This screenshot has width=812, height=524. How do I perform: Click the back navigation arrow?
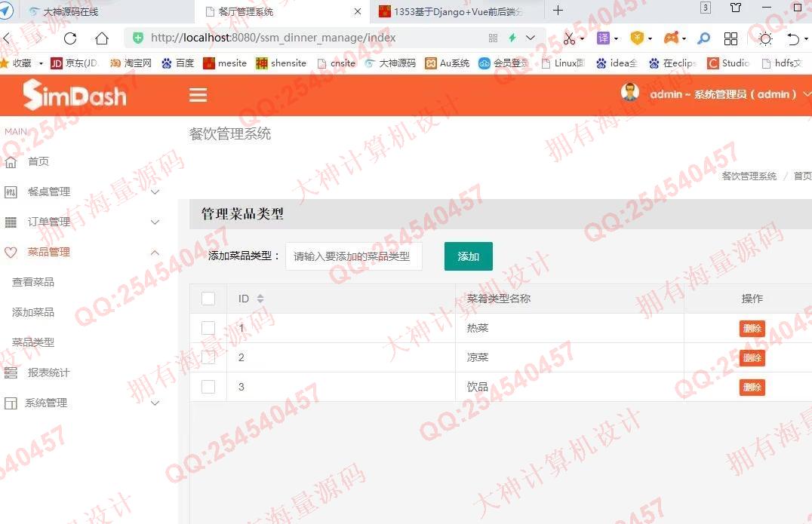point(7,38)
